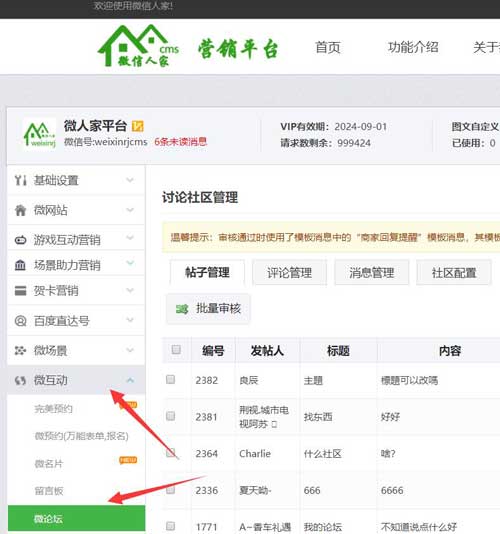Open the 社区配置 tab

[454, 272]
